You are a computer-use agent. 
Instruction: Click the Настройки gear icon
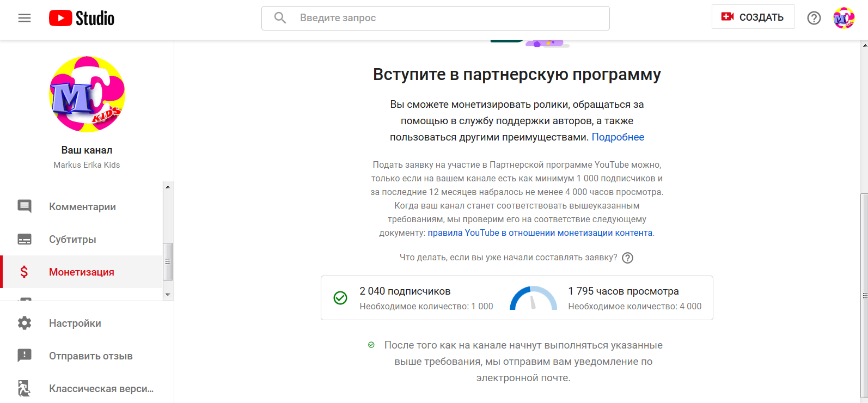click(25, 323)
